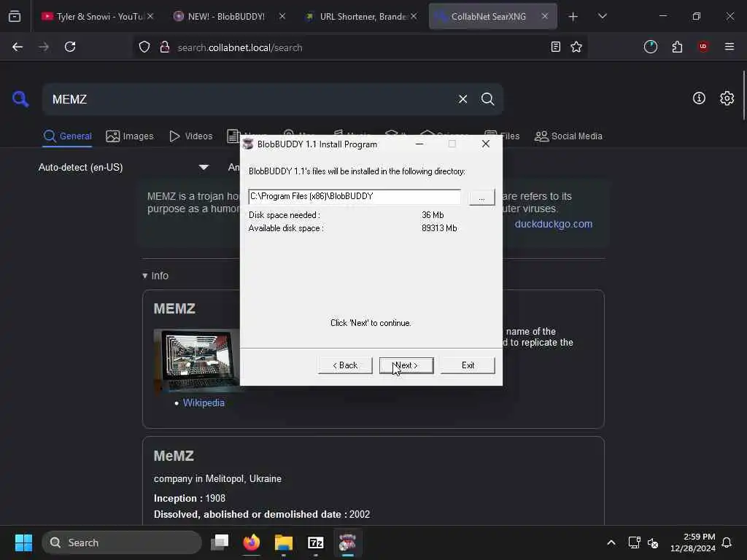
Task: Open the clock showing 2:59 PM
Action: [x=693, y=542]
